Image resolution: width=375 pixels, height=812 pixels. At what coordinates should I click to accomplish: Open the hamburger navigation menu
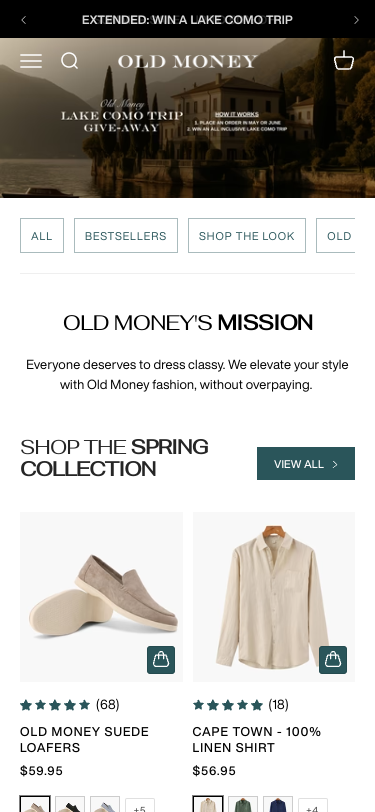click(x=31, y=61)
